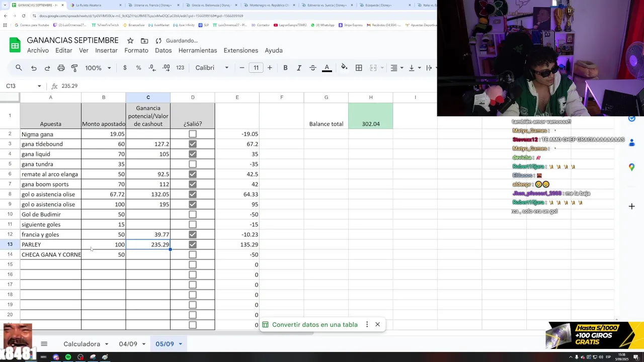Open text color picker
Viewport: 644px width, 362px height.
click(327, 68)
